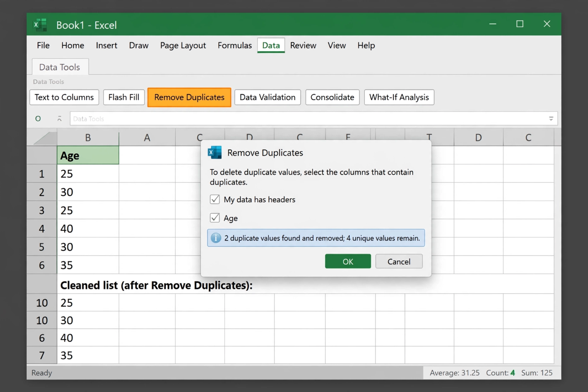Go to the Draw tab

tap(139, 45)
